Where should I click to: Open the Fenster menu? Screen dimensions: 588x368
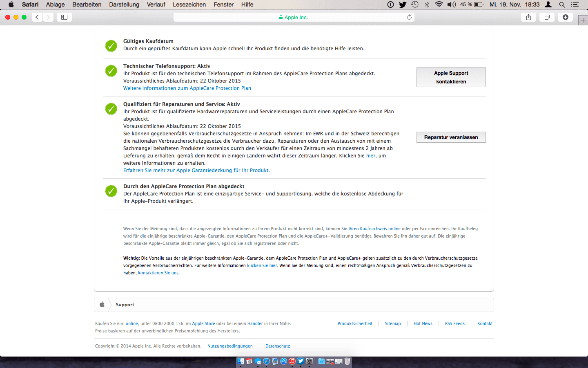[x=224, y=4]
